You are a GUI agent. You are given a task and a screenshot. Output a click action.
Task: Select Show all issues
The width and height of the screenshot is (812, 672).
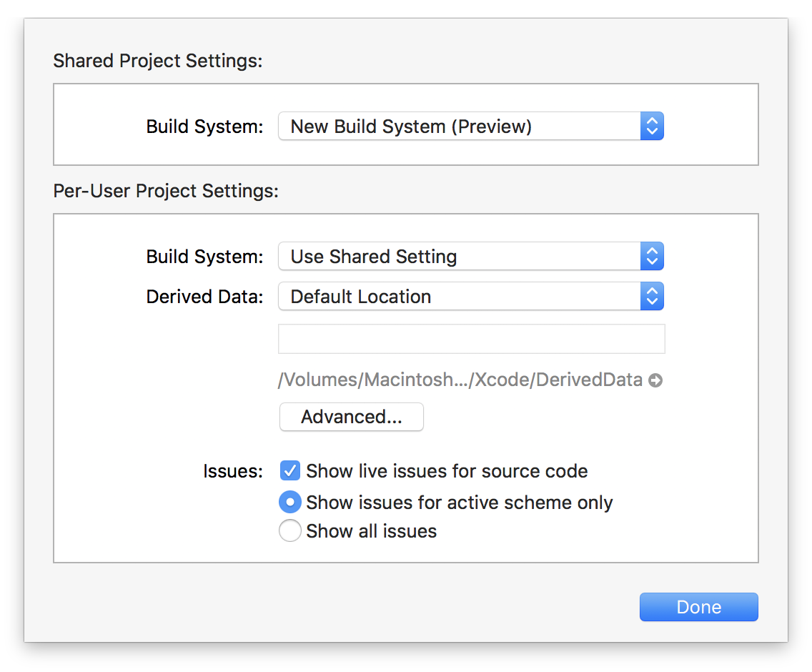(x=289, y=530)
